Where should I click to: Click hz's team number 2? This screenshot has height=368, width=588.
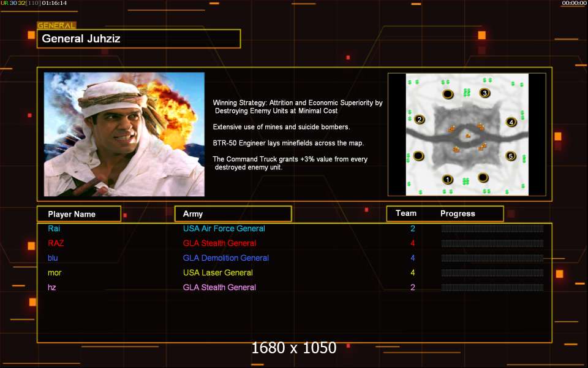click(x=412, y=287)
